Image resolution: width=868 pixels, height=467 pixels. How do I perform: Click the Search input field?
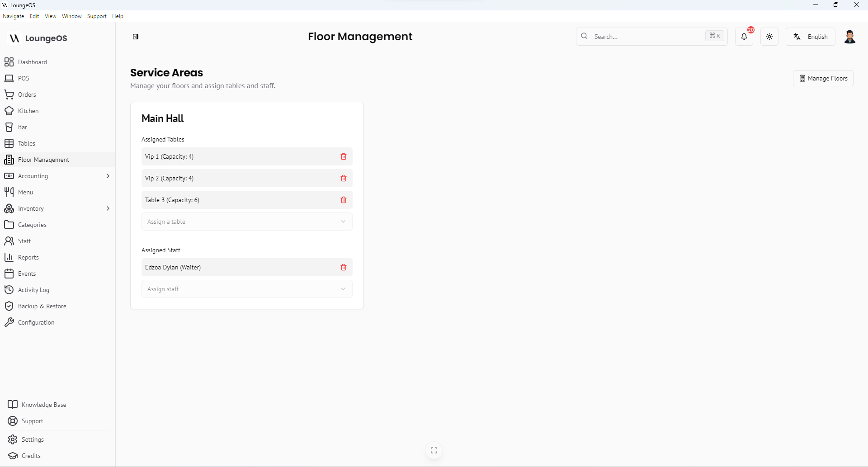click(x=646, y=37)
